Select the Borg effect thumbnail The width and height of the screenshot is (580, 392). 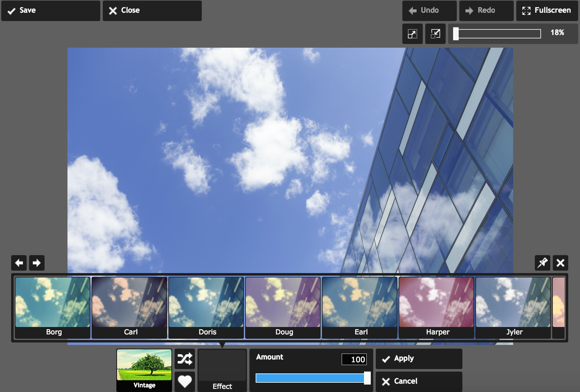coord(53,307)
